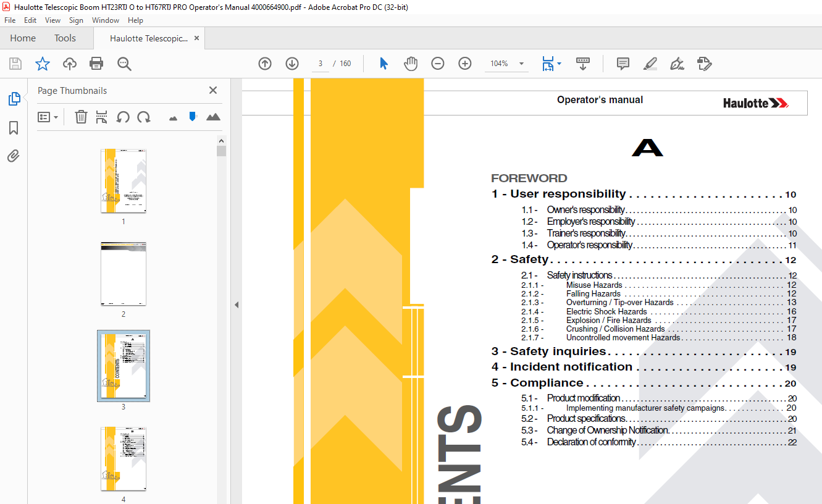Click the page number input field
The width and height of the screenshot is (822, 504).
[321, 64]
